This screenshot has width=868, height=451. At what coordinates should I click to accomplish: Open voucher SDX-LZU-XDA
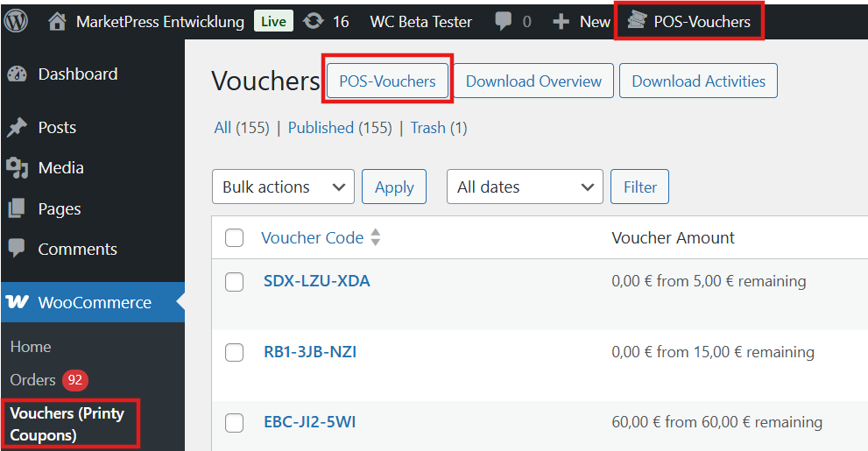(x=317, y=281)
